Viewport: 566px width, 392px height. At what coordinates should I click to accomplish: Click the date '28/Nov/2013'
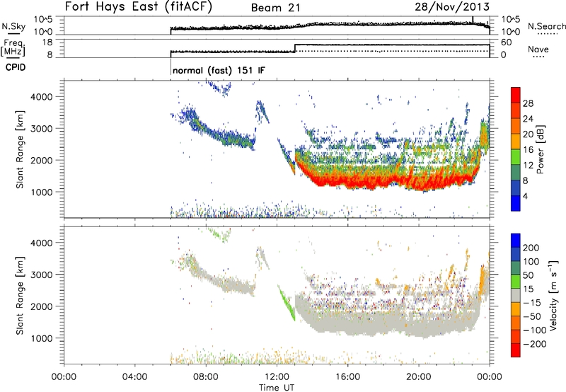452,7
